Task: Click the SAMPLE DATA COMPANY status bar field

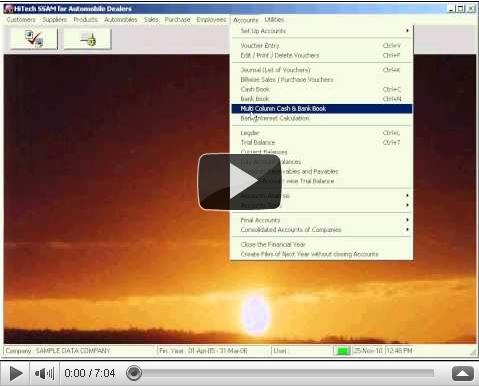Action: pos(79,351)
